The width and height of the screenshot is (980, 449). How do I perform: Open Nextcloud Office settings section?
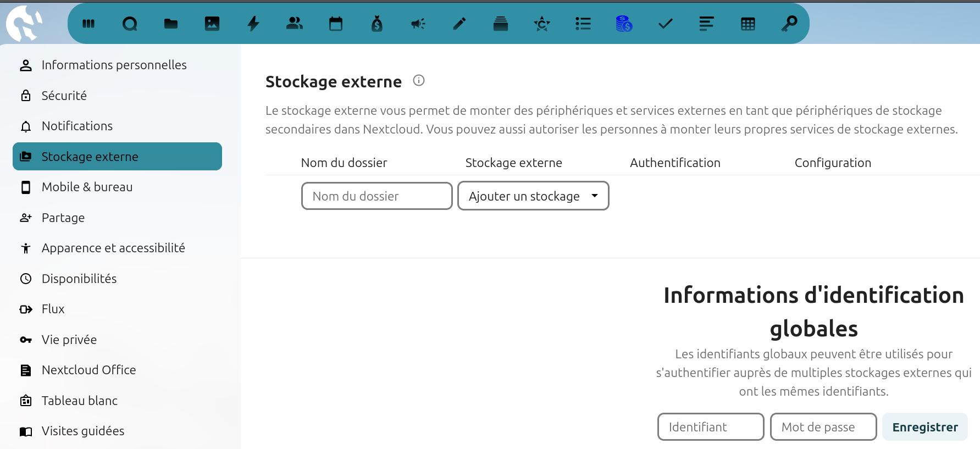click(x=117, y=370)
